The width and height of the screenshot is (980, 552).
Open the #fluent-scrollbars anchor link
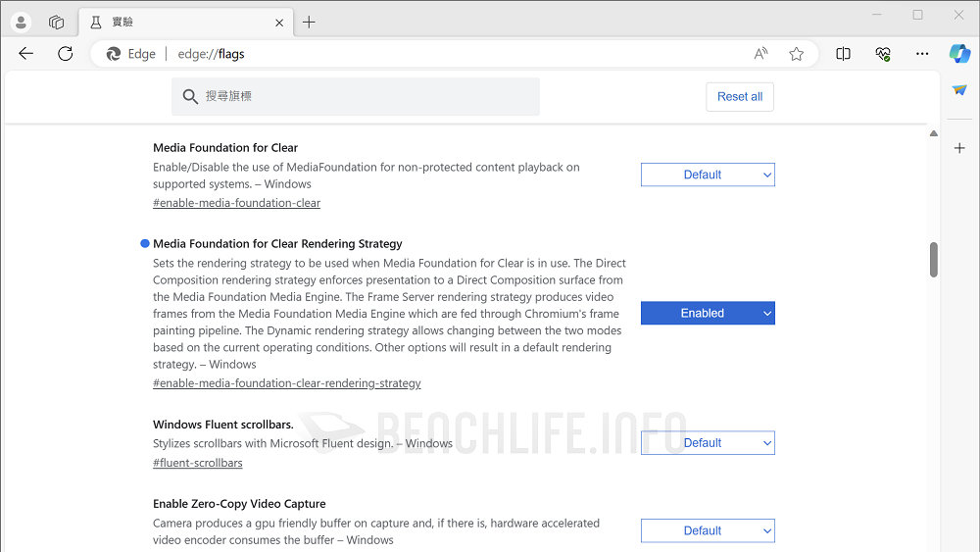197,463
